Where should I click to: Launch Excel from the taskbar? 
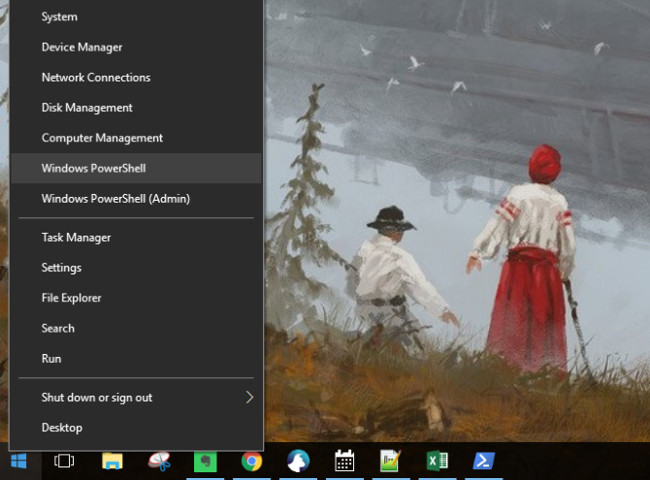(437, 461)
